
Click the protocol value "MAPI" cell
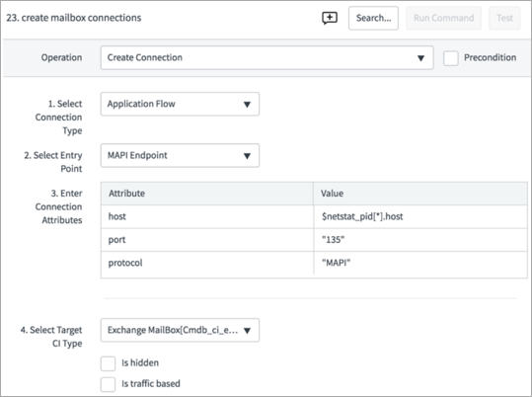point(420,263)
